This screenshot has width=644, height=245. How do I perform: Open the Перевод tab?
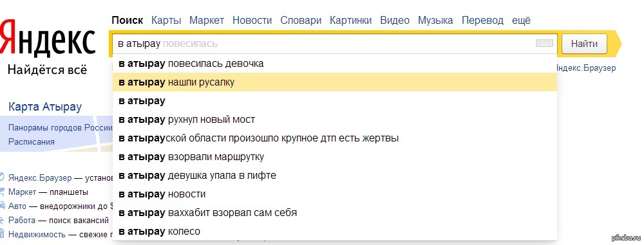tap(482, 20)
